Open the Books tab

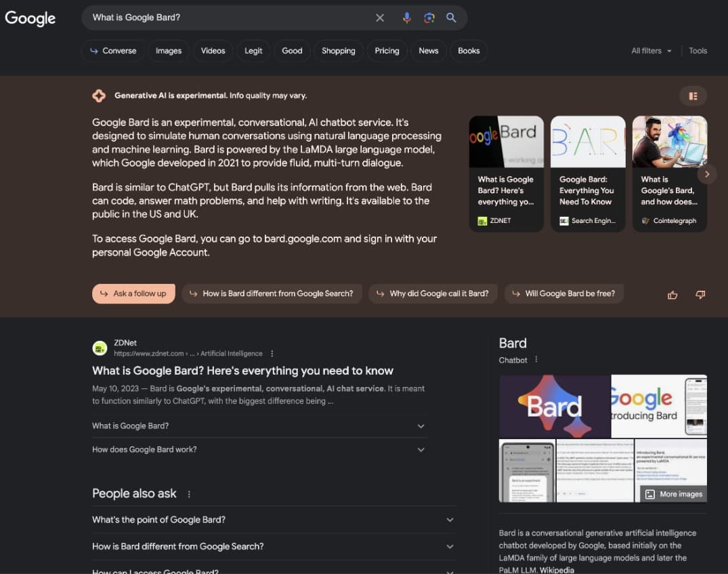click(x=469, y=51)
